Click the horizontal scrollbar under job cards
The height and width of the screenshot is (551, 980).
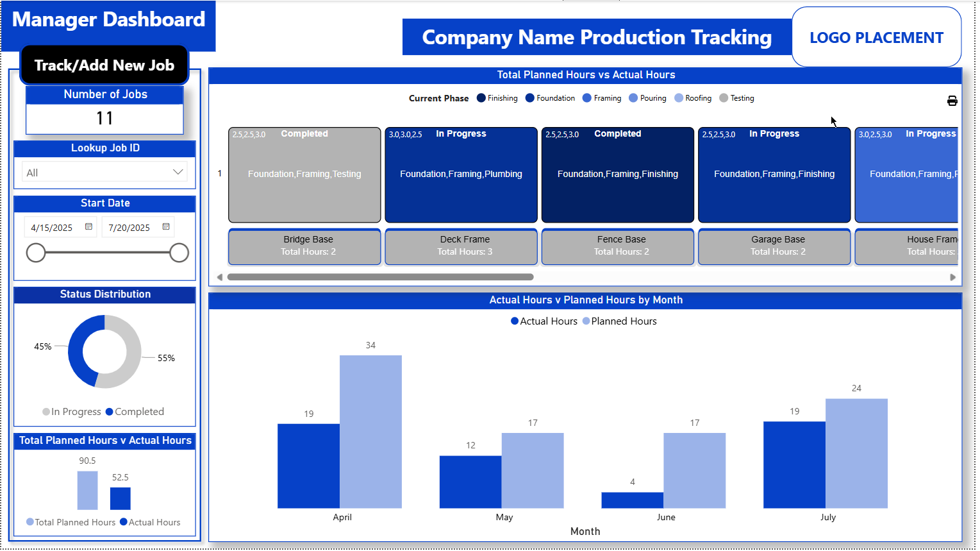click(380, 277)
